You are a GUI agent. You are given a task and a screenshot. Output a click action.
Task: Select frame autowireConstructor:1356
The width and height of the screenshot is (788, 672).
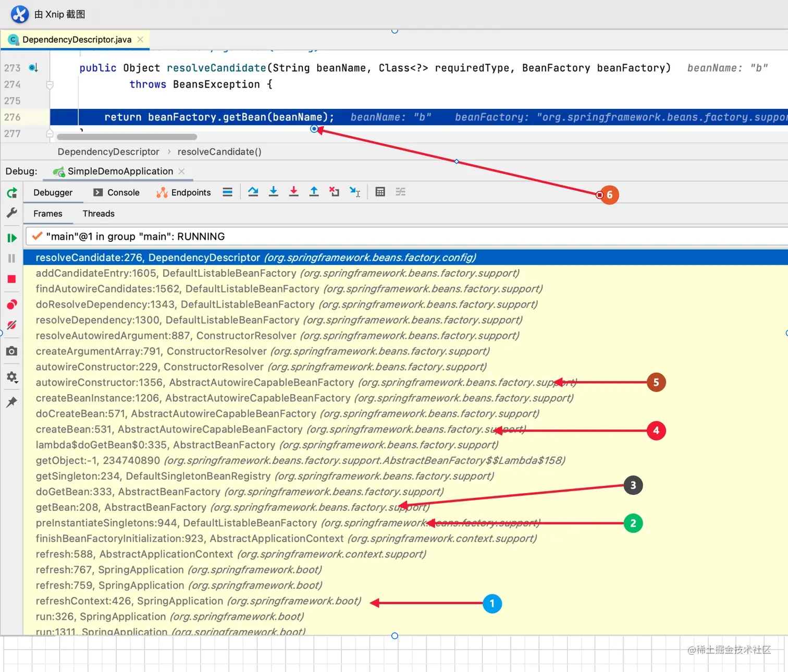[x=405, y=383]
